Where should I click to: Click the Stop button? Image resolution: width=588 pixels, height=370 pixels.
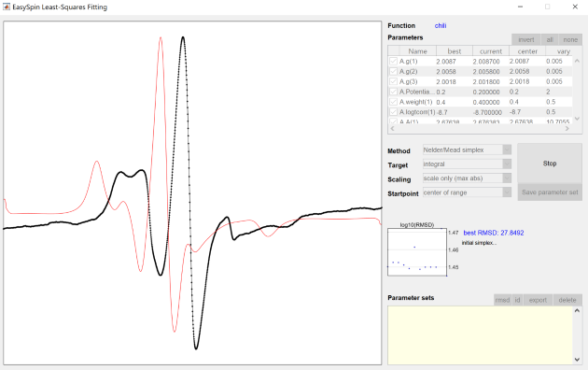(x=550, y=164)
